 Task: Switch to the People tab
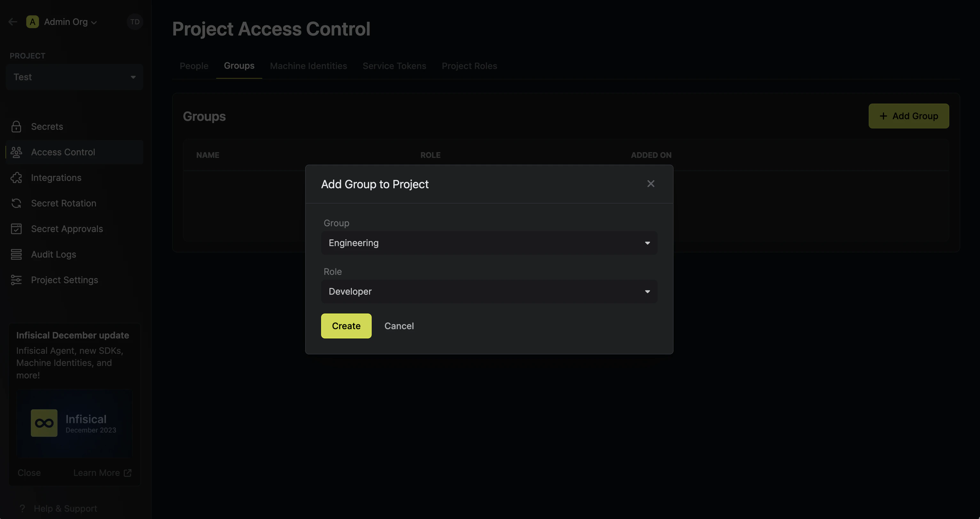point(194,66)
